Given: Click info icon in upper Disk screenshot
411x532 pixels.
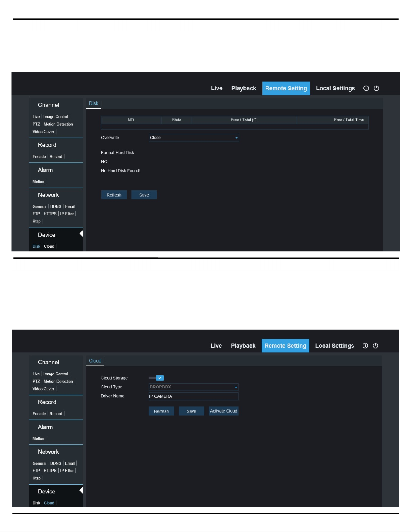Looking at the screenshot, I should (x=366, y=88).
